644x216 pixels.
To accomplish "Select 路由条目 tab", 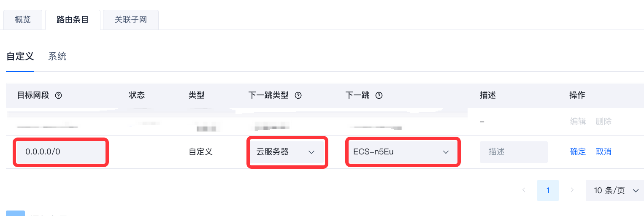I will [73, 20].
